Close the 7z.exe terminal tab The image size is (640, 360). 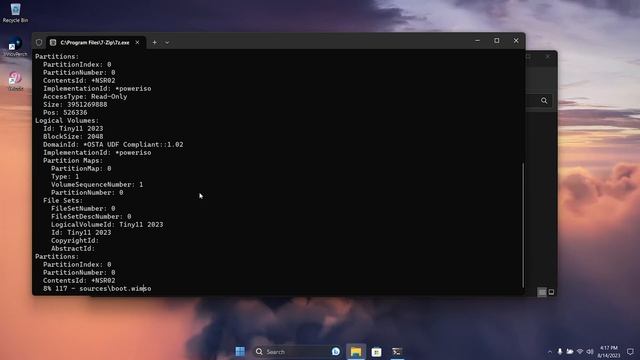point(138,42)
